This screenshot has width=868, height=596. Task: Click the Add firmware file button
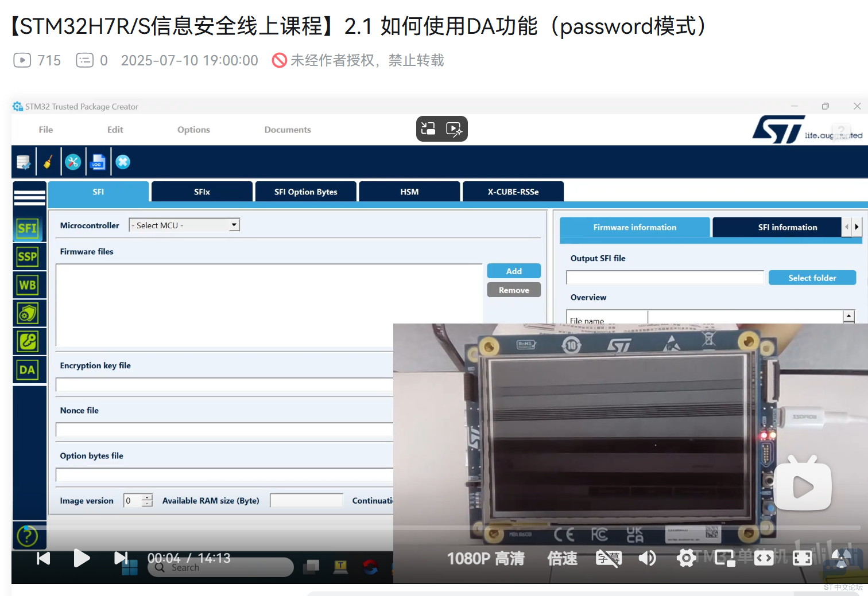pos(514,271)
